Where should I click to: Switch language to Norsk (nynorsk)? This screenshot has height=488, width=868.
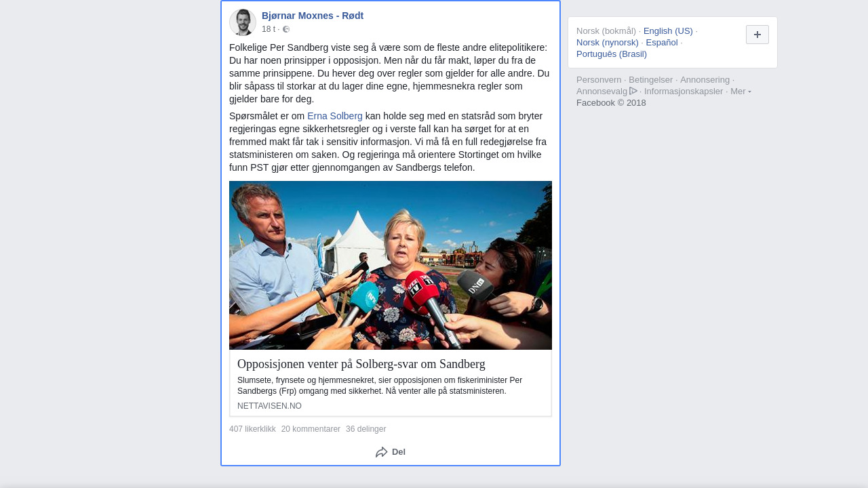[x=608, y=42]
